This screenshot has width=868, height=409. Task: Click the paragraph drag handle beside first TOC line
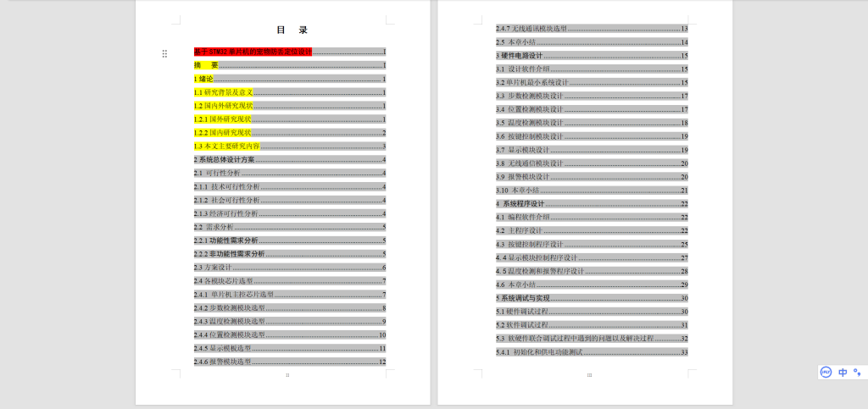click(x=164, y=53)
